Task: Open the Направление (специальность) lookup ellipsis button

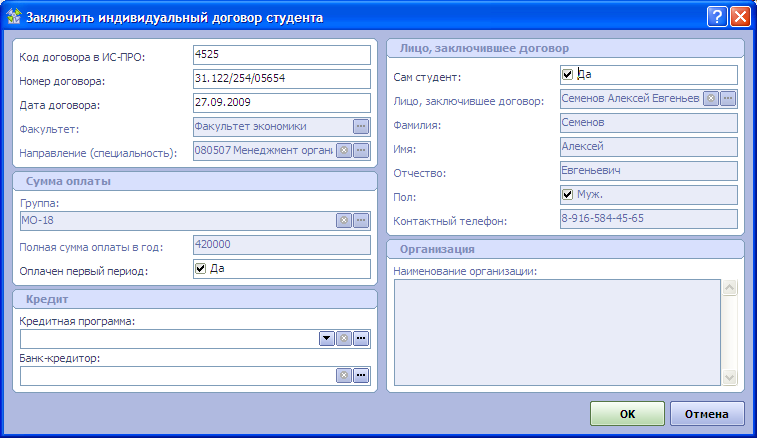Action: (x=361, y=151)
